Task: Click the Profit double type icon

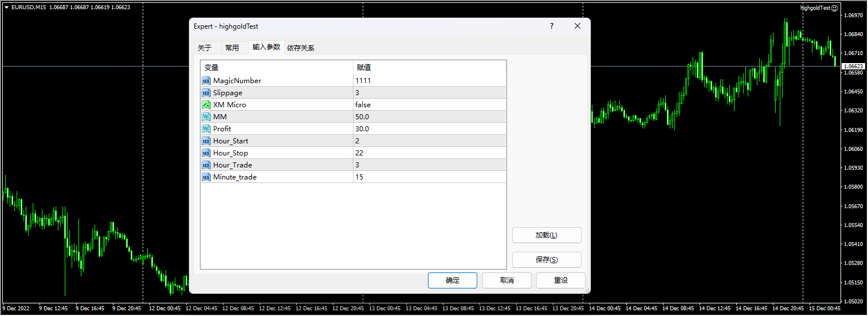Action: point(206,129)
